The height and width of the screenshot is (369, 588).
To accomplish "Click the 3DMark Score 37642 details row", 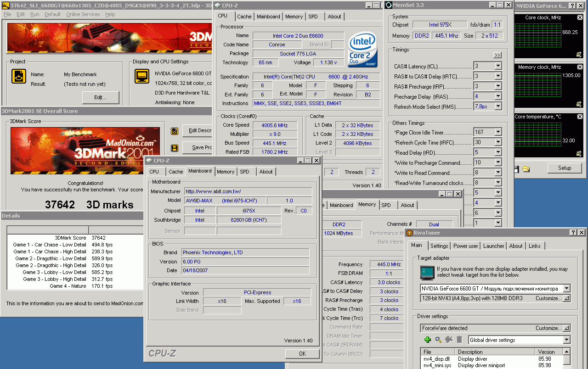I will (75, 238).
